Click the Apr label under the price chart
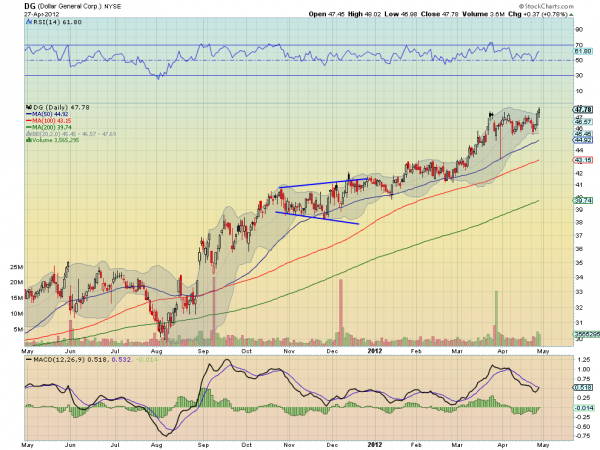Image resolution: width=600 pixels, height=450 pixels. [x=502, y=351]
